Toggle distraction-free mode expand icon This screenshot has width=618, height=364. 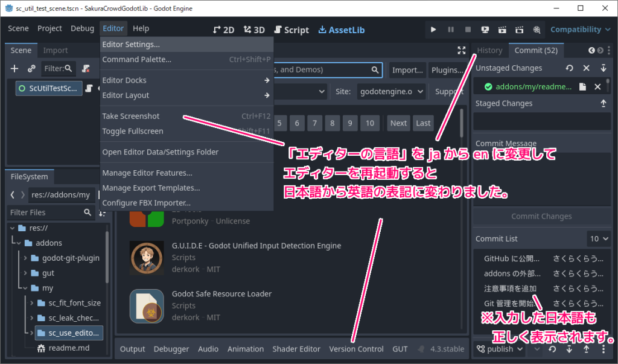pyautogui.click(x=462, y=50)
